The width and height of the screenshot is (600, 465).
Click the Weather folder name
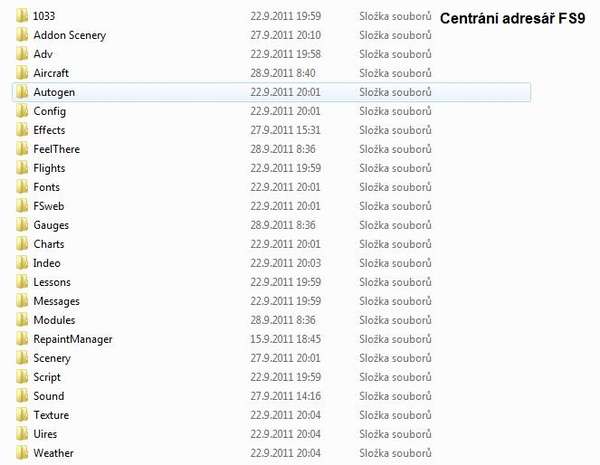53,453
